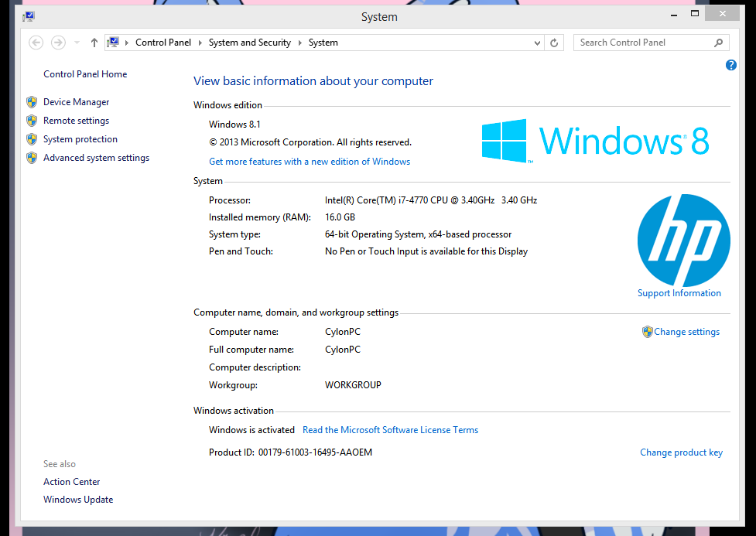Select System and Security breadcrumb
This screenshot has height=536, width=756.
point(249,43)
